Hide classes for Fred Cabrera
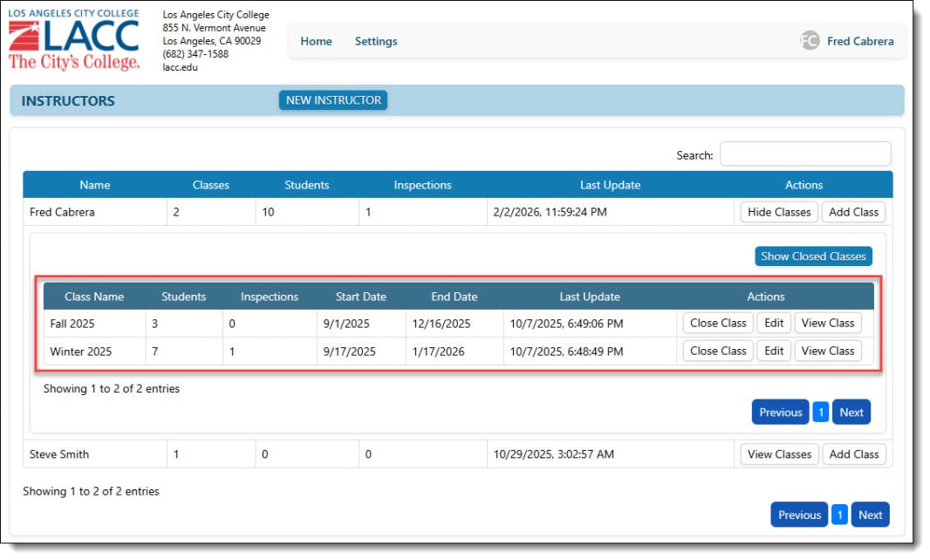The height and width of the screenshot is (560, 930). (x=779, y=212)
